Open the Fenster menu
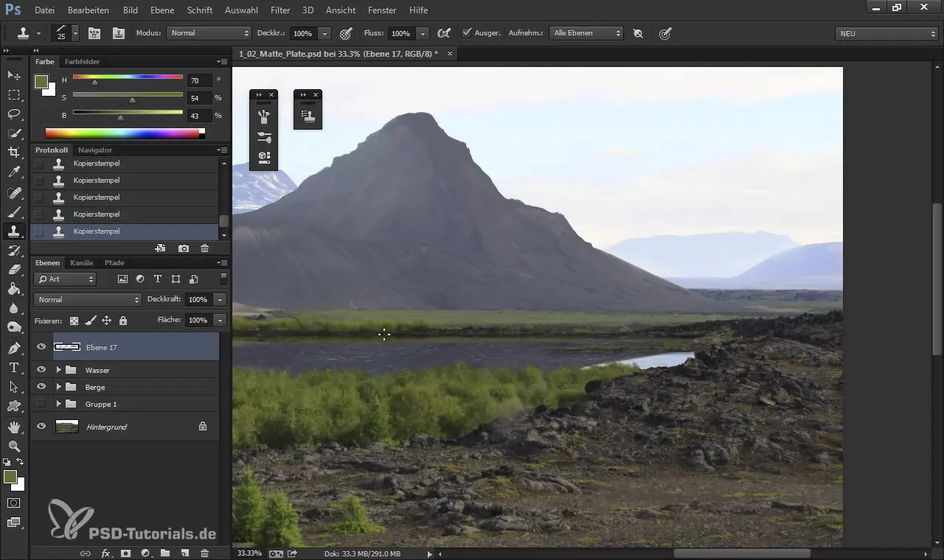The height and width of the screenshot is (560, 944). pos(382,10)
